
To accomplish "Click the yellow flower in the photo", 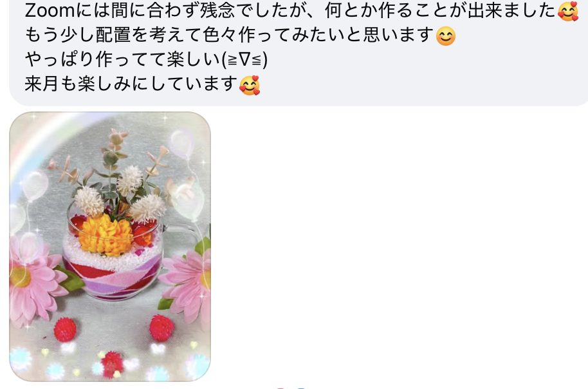I will (x=106, y=235).
